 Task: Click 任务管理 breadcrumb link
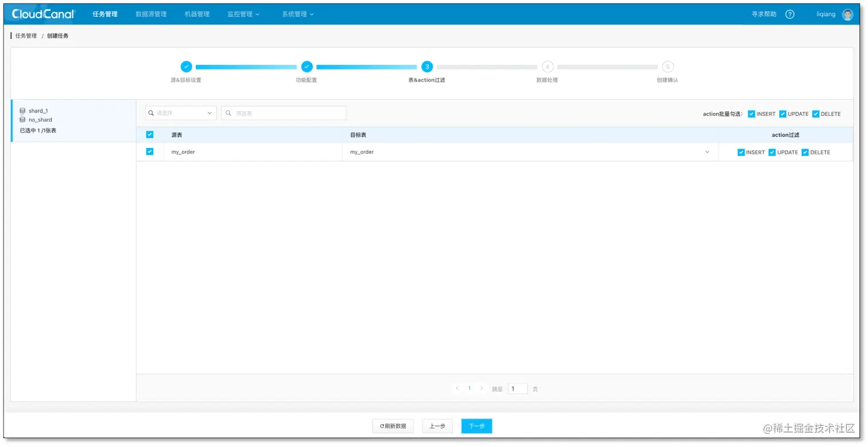pyautogui.click(x=26, y=36)
